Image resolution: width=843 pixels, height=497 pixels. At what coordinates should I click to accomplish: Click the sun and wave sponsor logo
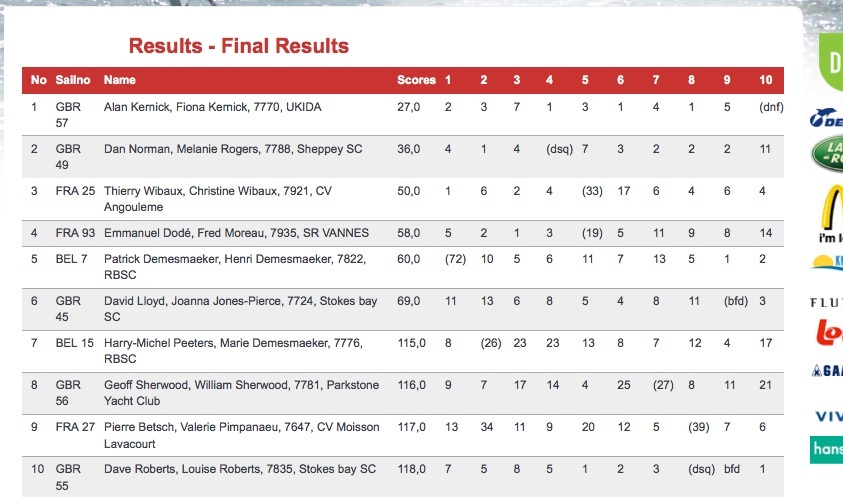click(x=827, y=262)
